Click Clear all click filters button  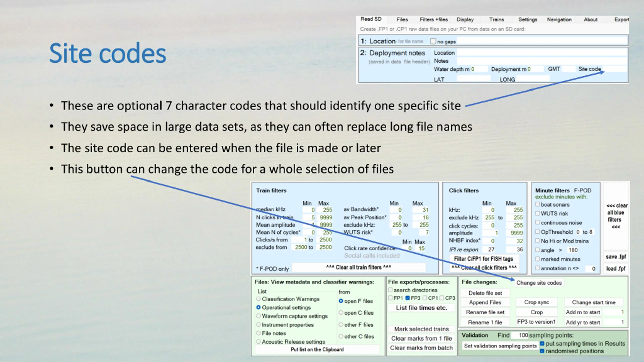[484, 268]
